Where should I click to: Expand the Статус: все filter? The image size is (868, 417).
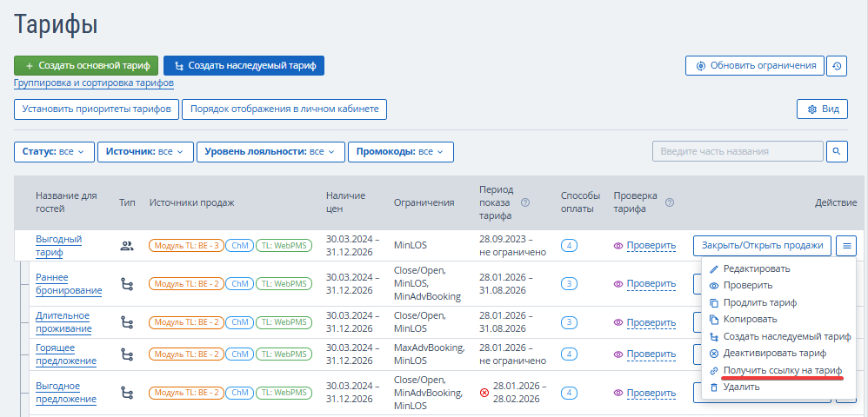(x=54, y=151)
